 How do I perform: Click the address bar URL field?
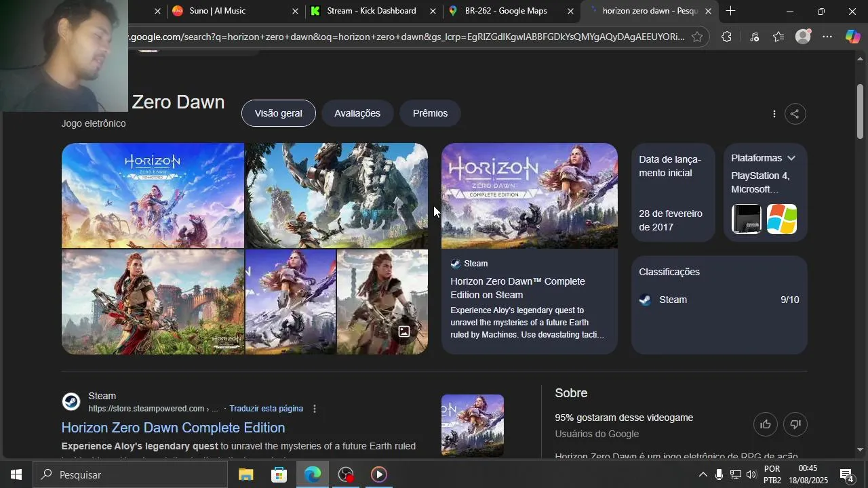[407, 37]
